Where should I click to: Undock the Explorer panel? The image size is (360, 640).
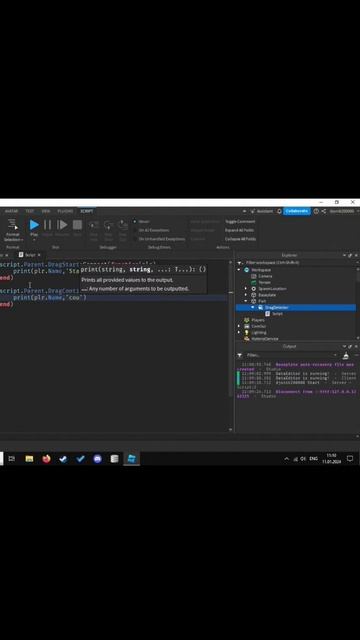coord(350,255)
